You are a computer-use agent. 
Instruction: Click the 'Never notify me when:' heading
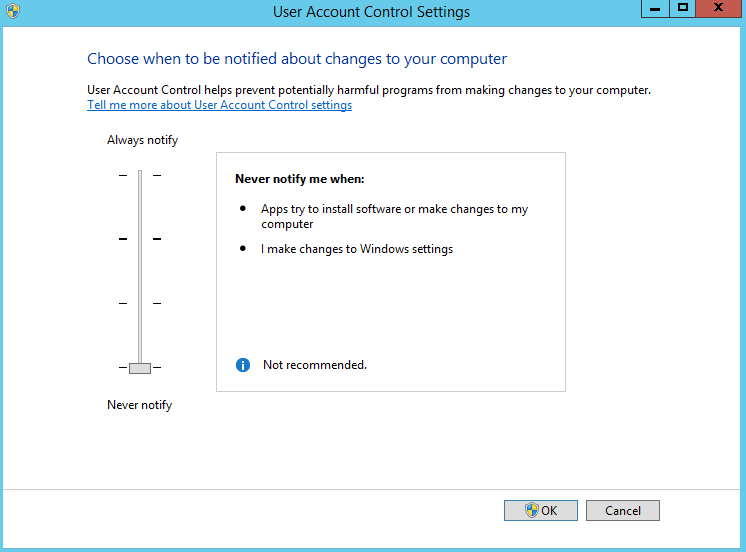click(x=300, y=179)
